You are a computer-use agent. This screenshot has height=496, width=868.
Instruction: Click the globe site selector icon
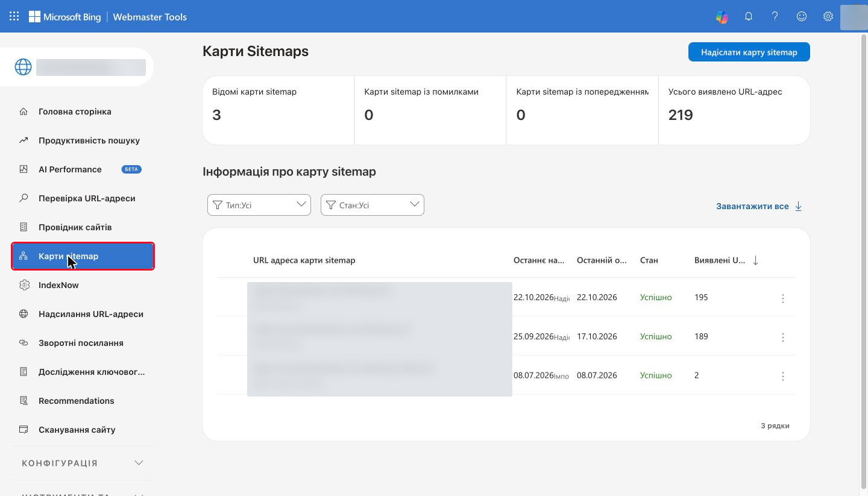[x=23, y=67]
